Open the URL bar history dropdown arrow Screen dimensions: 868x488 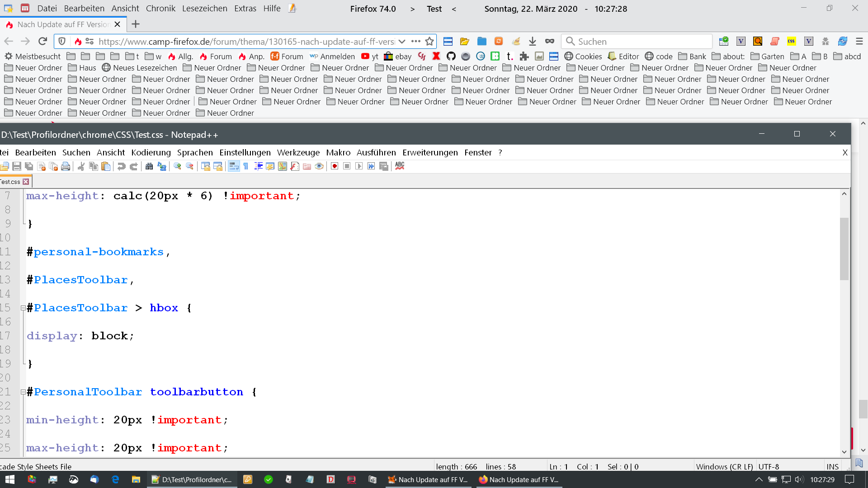click(402, 42)
